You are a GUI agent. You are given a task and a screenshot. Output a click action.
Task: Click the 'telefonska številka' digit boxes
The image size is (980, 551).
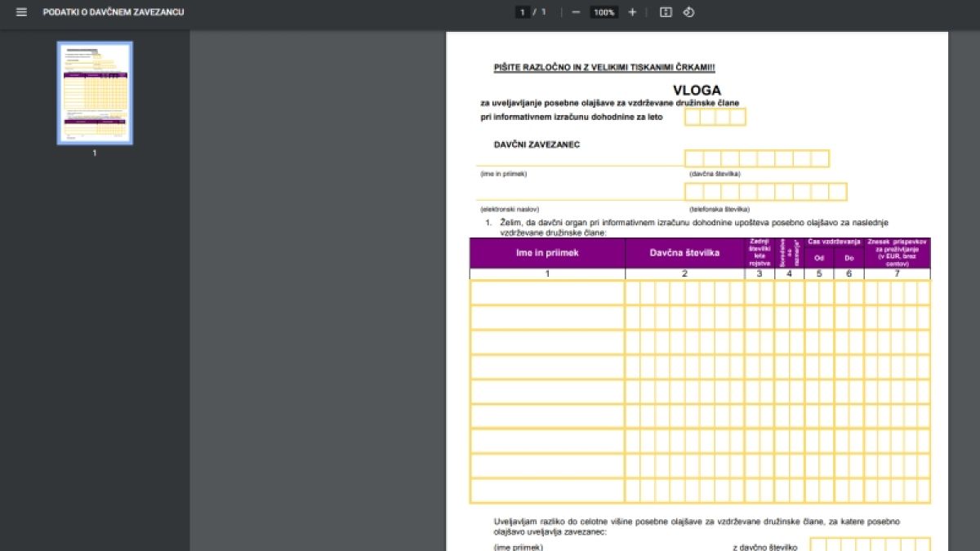pos(766,192)
